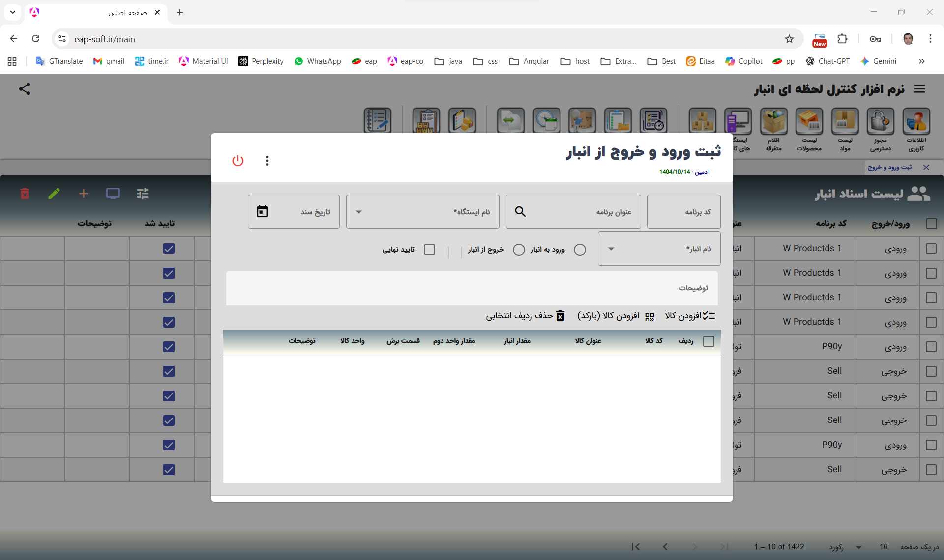This screenshot has width=944, height=560.
Task: Click افزودن کالا button
Action: click(x=690, y=316)
